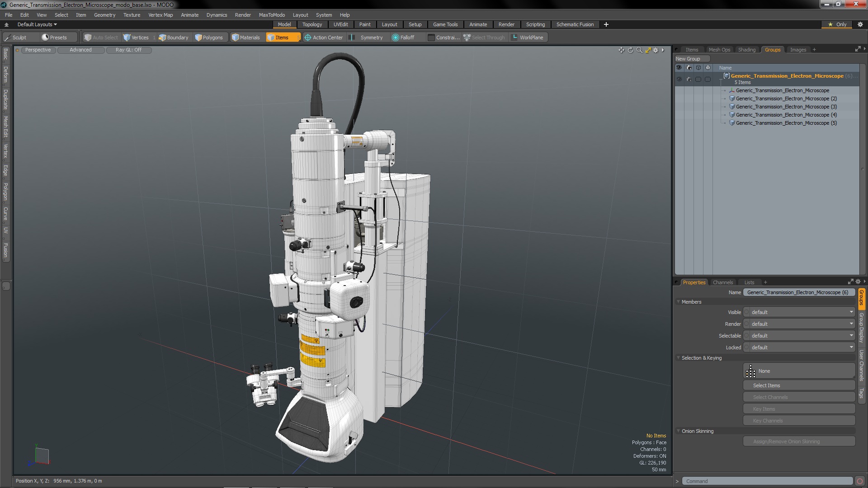Click the Command input field
The image size is (868, 488).
click(767, 481)
